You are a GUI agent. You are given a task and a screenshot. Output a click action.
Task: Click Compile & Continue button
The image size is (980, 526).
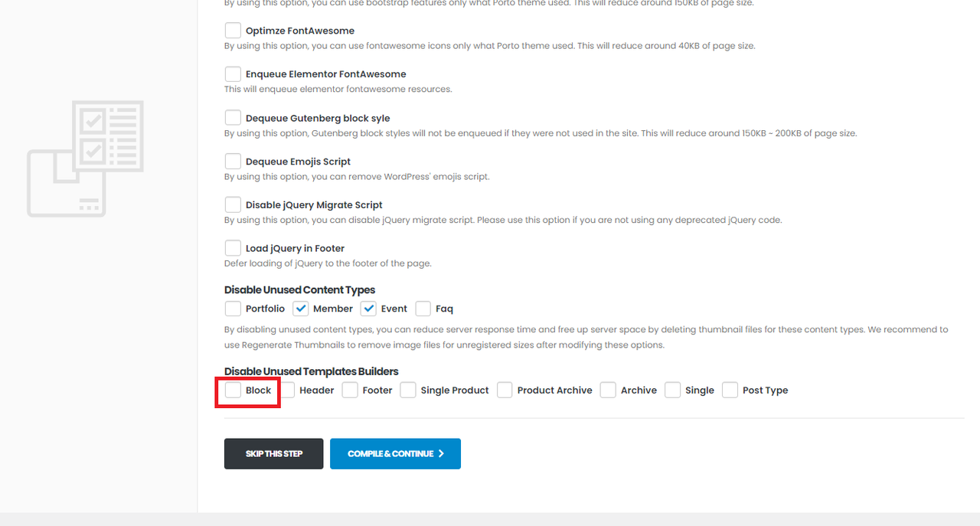395,453
